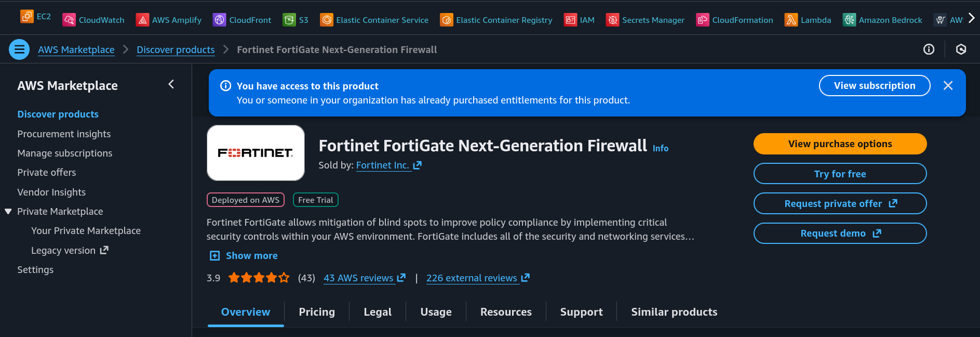This screenshot has height=337, width=980.
Task: Expand description with Show more
Action: click(244, 255)
